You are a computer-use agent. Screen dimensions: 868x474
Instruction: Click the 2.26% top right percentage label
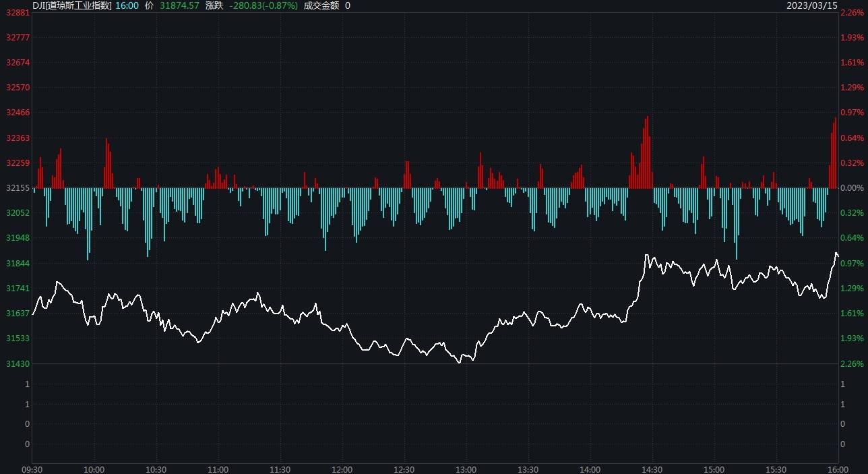click(x=852, y=13)
